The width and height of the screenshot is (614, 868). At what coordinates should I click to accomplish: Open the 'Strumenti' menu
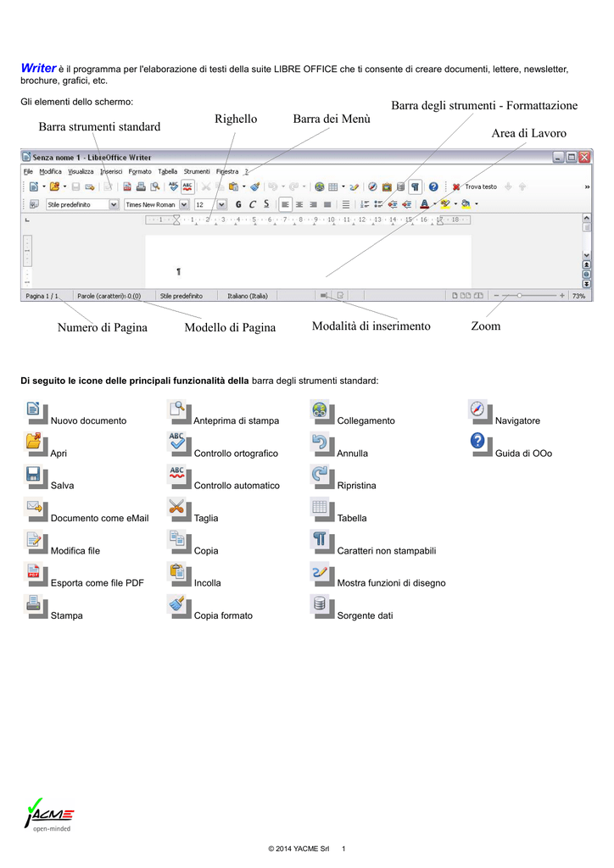197,171
